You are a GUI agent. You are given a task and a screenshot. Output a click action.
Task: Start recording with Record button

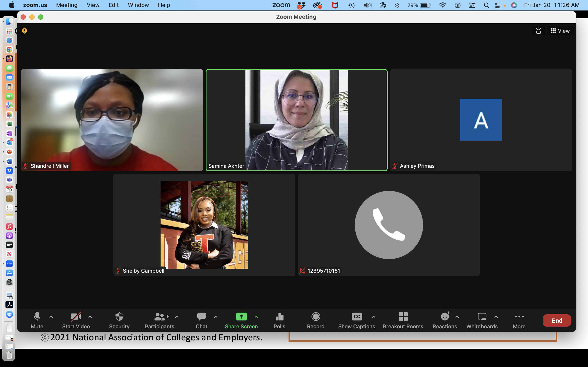316,317
